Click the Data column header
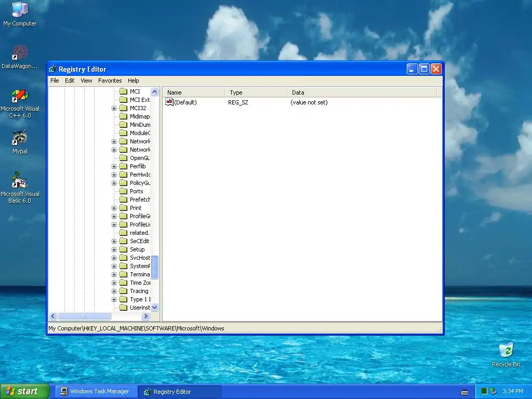 [362, 92]
